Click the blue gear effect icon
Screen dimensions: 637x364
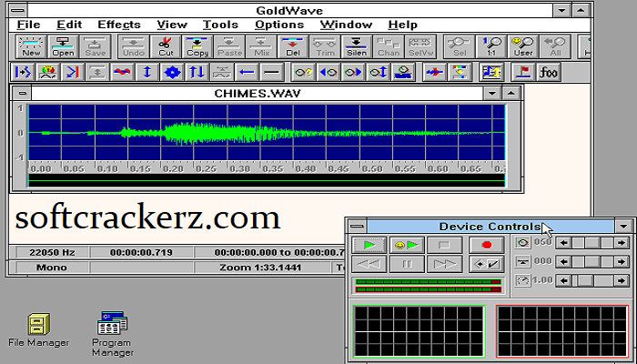tap(172, 72)
